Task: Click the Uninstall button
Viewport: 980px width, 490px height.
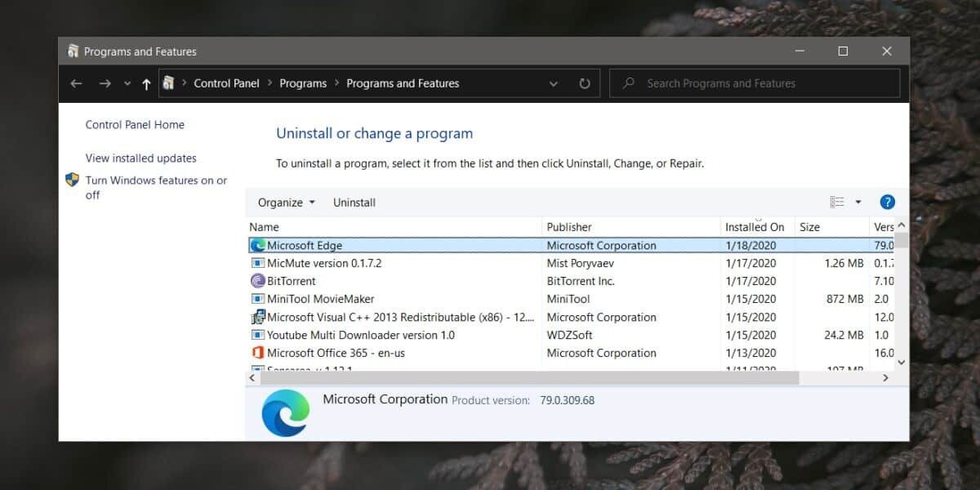Action: [354, 202]
